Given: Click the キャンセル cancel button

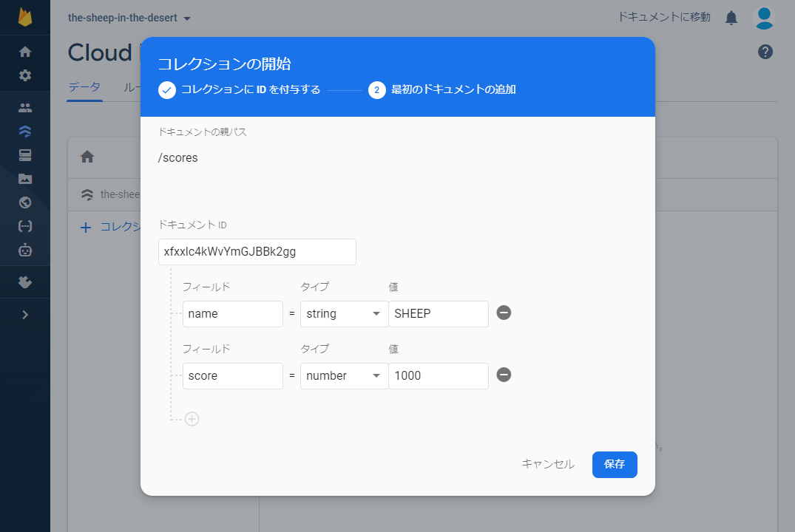Looking at the screenshot, I should [x=548, y=464].
